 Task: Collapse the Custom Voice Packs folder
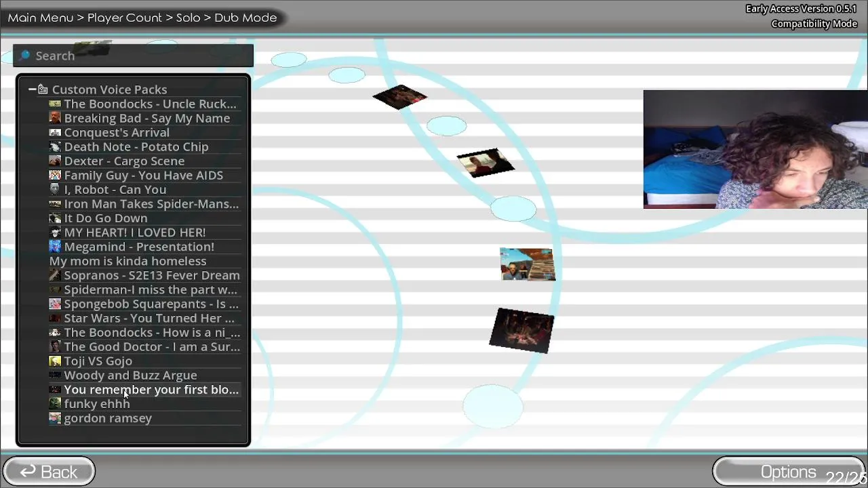pos(32,89)
